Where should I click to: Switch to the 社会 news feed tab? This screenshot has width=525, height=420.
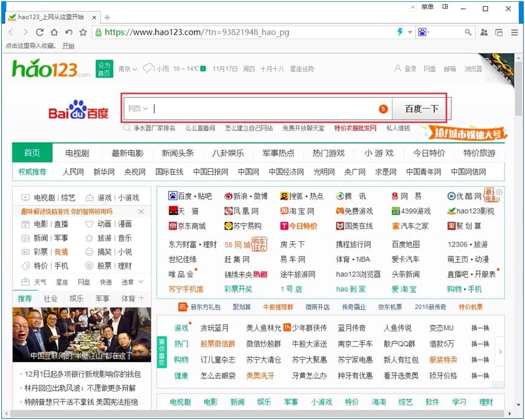(x=50, y=298)
